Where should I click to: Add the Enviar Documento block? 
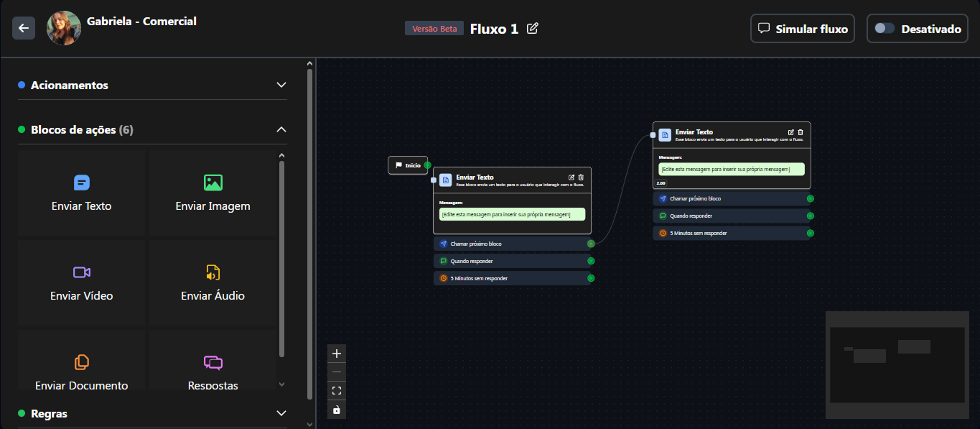[x=82, y=370]
